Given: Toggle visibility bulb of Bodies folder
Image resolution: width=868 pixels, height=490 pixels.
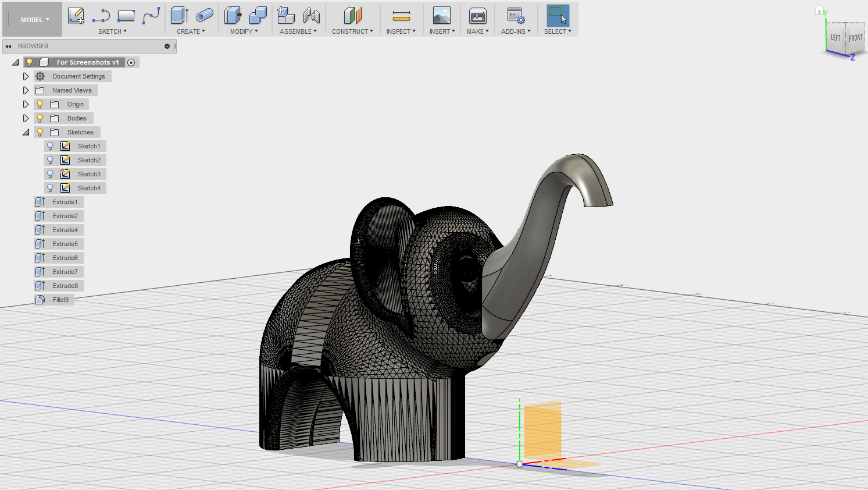Looking at the screenshot, I should [40, 118].
